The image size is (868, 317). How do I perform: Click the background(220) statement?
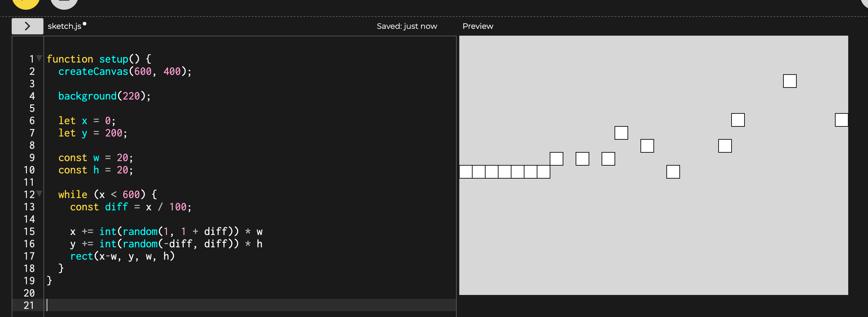pos(104,96)
